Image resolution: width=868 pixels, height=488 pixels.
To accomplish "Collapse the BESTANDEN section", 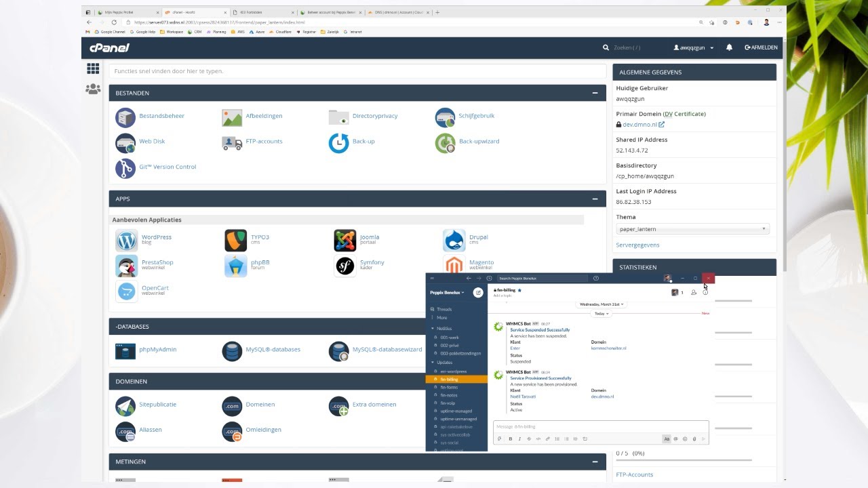I will pyautogui.click(x=595, y=93).
